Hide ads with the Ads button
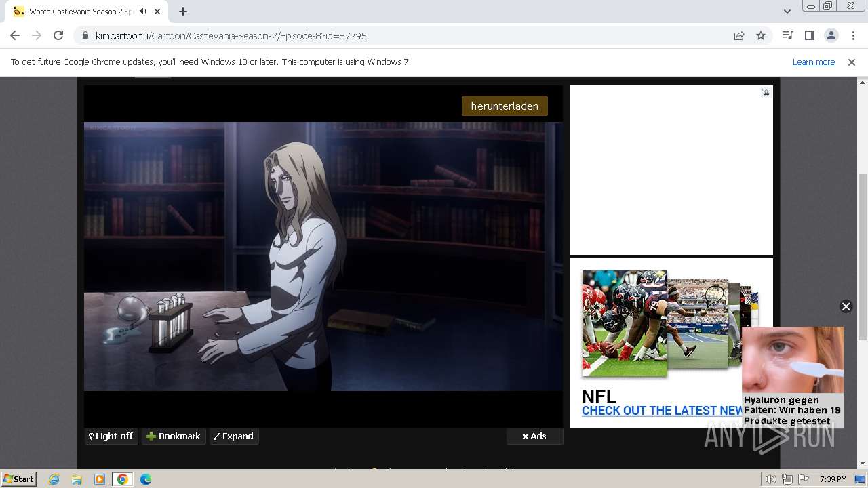The image size is (868, 488). click(534, 436)
